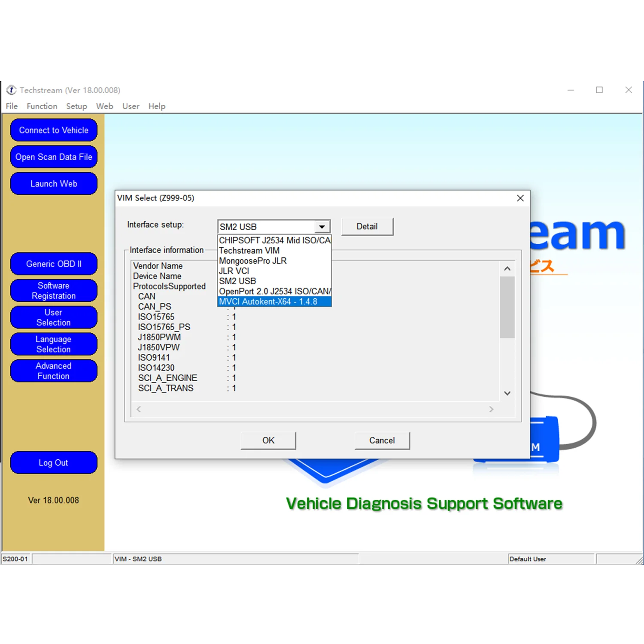Open Software Registration
The width and height of the screenshot is (644, 644).
(54, 291)
